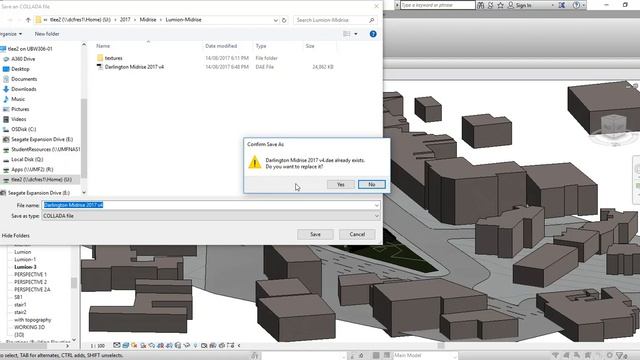
Task: Open PERSPECTIVE 1 view in Project Browser
Action: (x=30, y=274)
